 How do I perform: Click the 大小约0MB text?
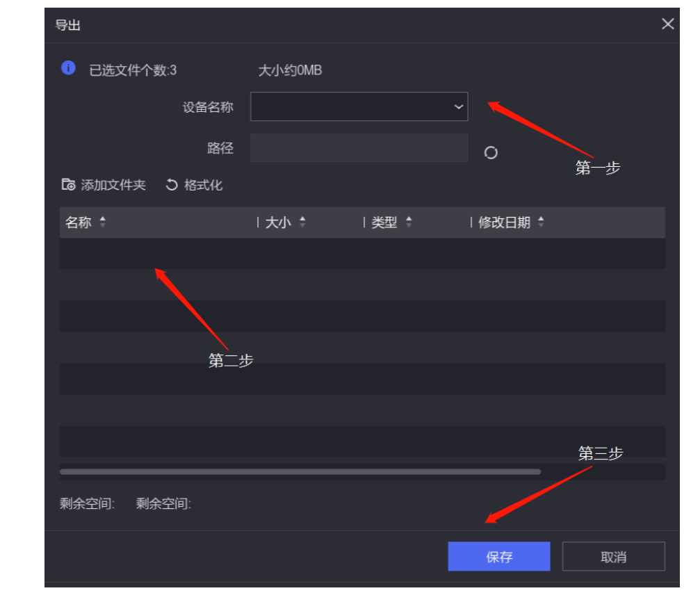[290, 70]
